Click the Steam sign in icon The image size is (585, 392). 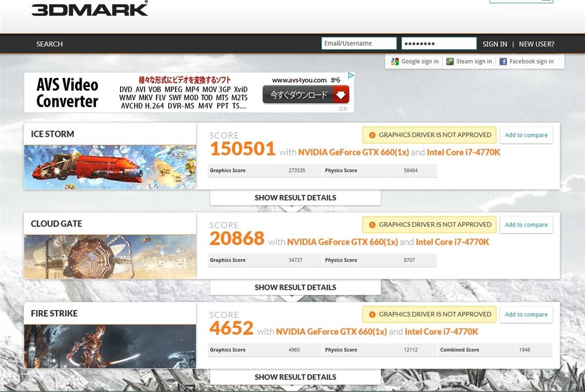(x=450, y=62)
